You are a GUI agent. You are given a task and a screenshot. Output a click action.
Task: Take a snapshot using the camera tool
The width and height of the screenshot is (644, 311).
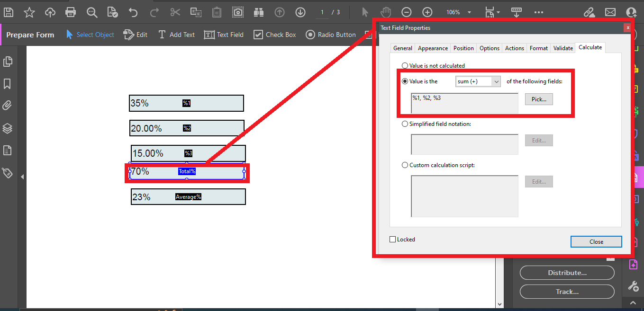(237, 12)
